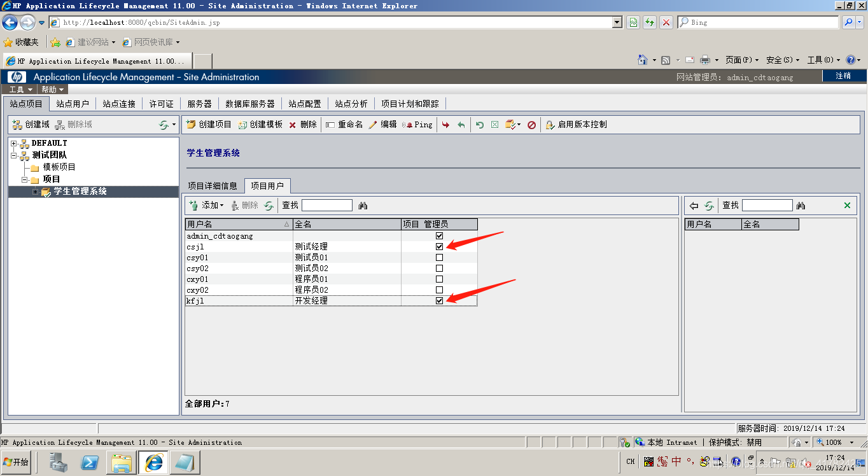Screen dimensions: 868x476
Task: Open the 工具 menu dropdown in ALM header
Action: pos(21,90)
